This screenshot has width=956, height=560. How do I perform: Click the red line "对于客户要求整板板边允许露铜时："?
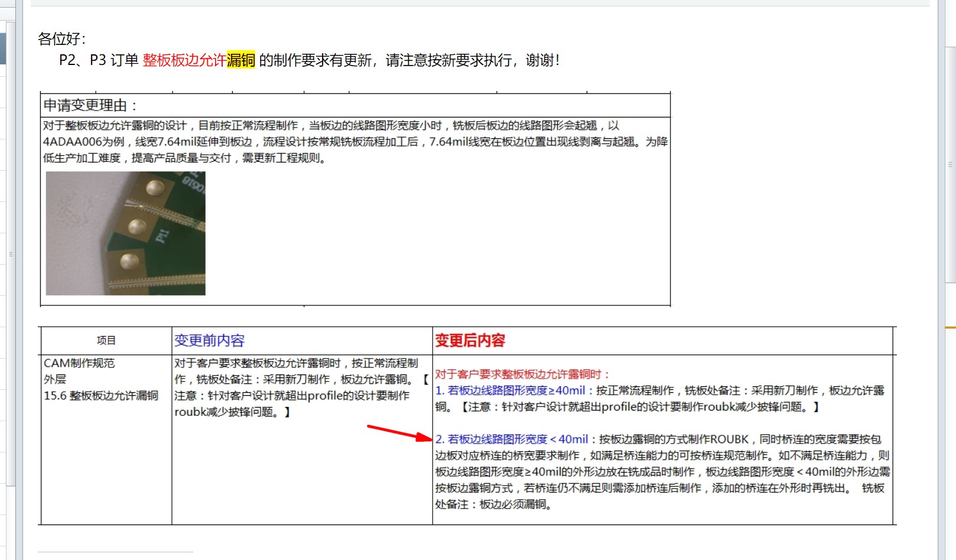522,375
